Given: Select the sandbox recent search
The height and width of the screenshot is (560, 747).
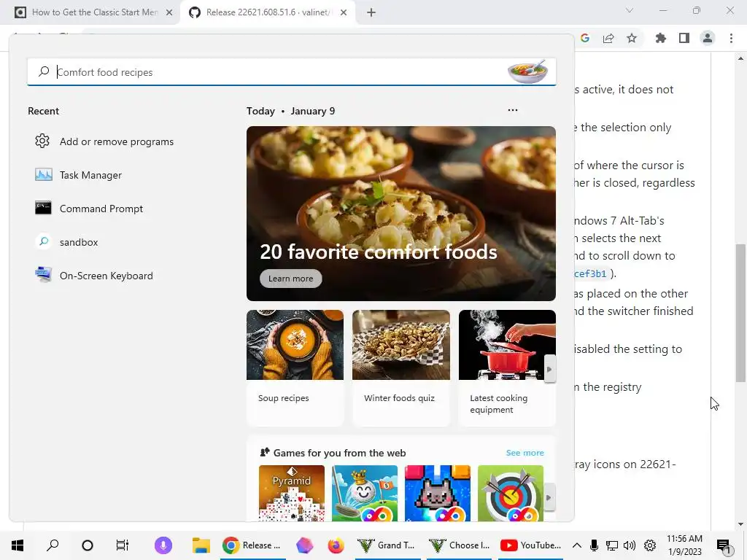Looking at the screenshot, I should (66, 242).
